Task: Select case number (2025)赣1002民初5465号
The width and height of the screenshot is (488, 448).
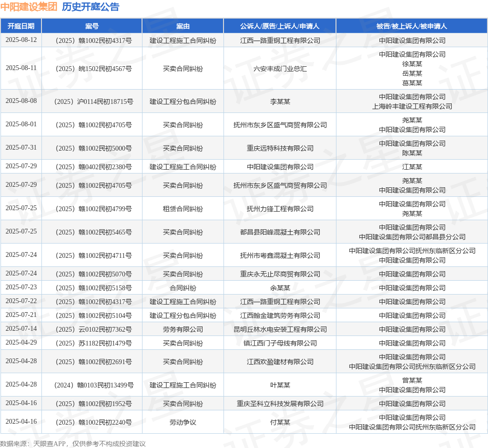Action: coord(93,232)
